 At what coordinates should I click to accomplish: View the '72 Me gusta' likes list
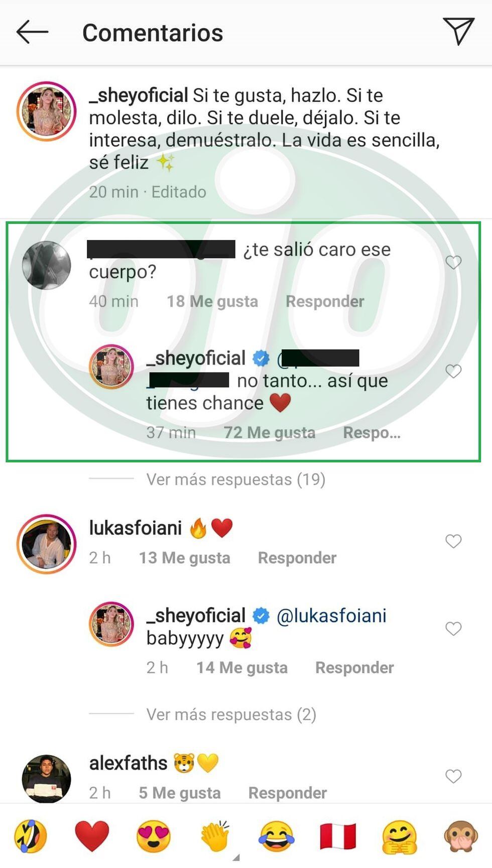point(270,433)
